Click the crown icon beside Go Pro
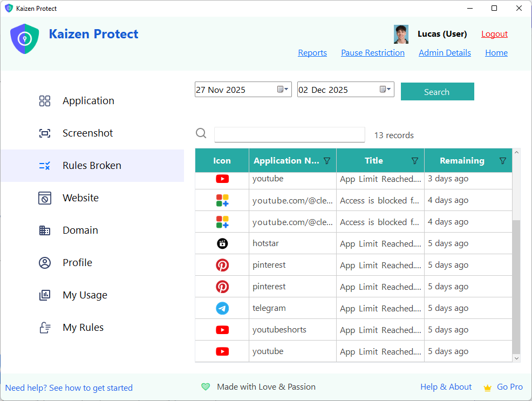Viewport: 532px width, 401px height. pyautogui.click(x=488, y=388)
